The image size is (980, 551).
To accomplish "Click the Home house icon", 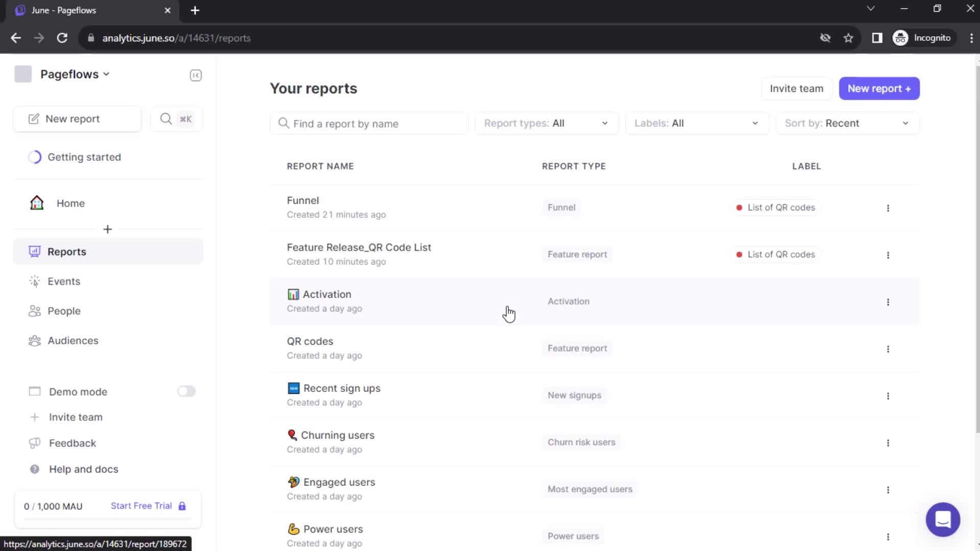I will pyautogui.click(x=37, y=203).
